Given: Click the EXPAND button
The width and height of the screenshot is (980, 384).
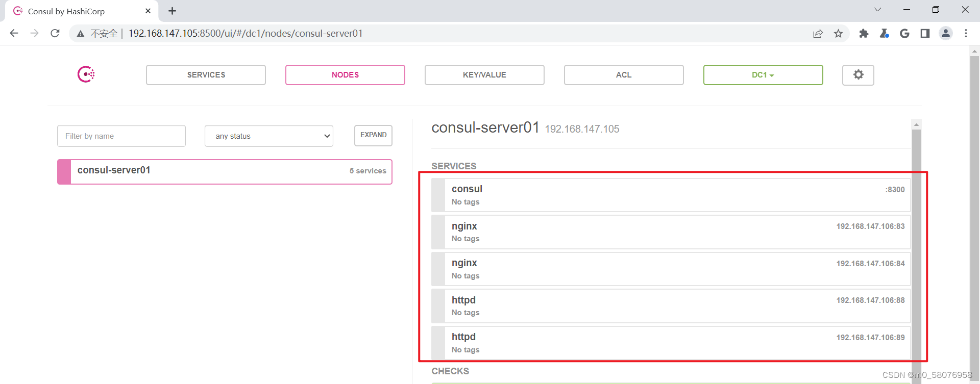Looking at the screenshot, I should tap(373, 136).
